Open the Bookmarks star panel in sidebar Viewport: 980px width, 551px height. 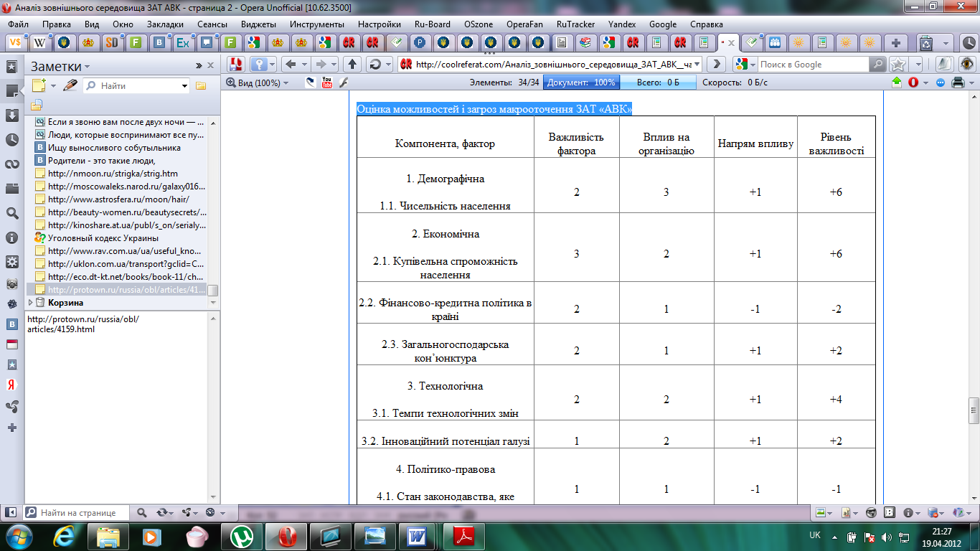point(12,67)
